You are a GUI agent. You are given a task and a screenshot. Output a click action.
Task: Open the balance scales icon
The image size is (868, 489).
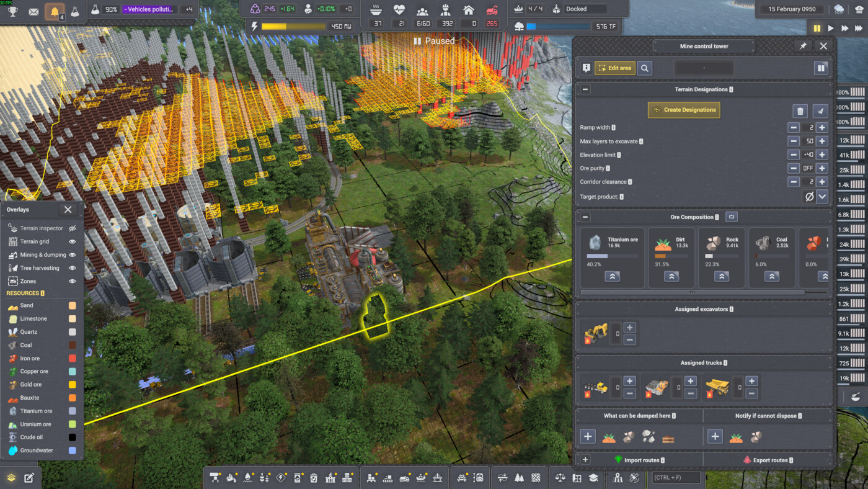tap(560, 478)
